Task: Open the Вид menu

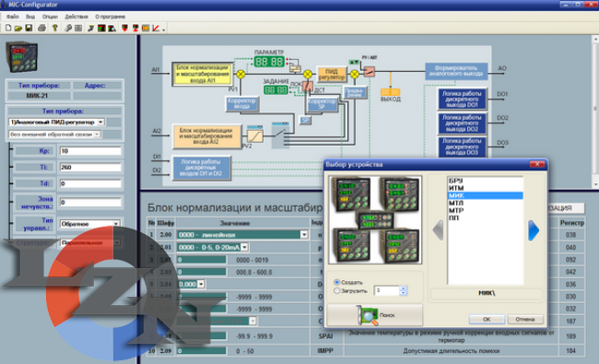Action: [x=30, y=17]
